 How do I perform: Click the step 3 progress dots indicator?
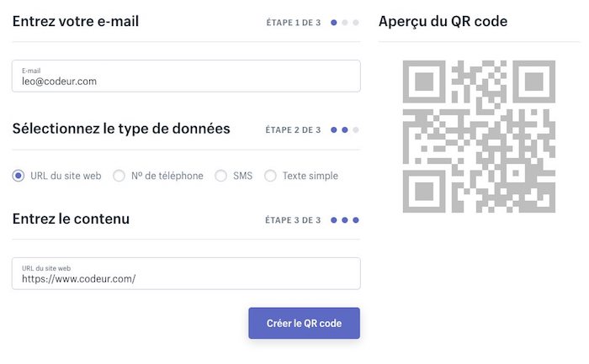click(345, 220)
